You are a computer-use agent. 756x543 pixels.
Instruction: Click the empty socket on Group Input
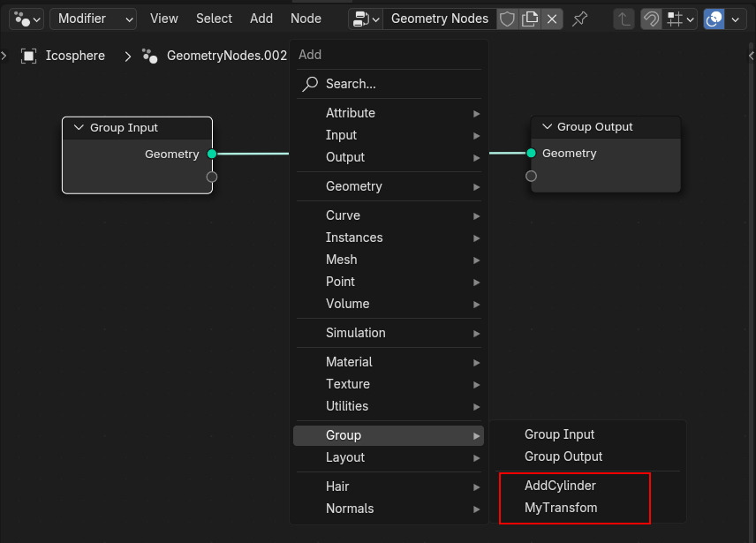pos(212,177)
